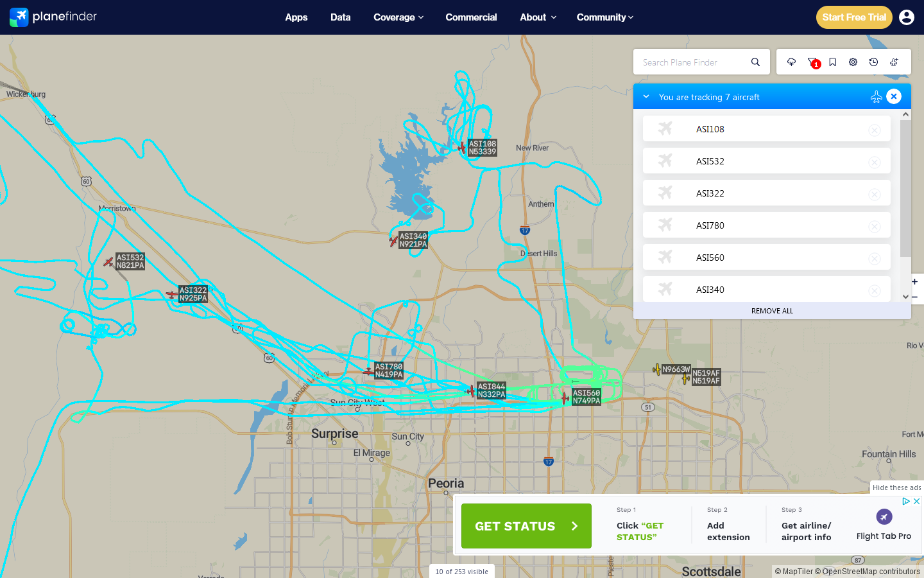924x578 pixels.
Task: Click the tracked list scroll up arrow
Action: point(905,114)
